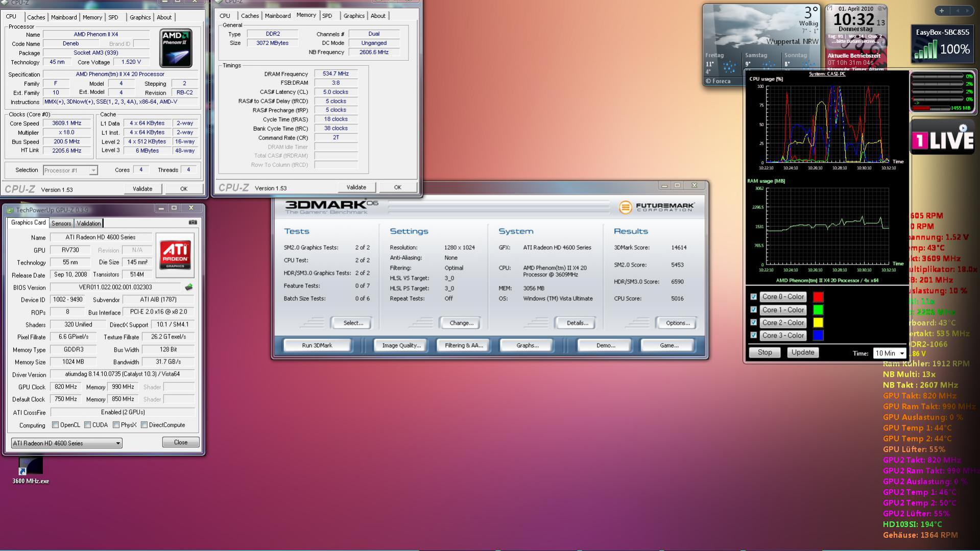
Task: Open Filtering & AA settings in 3DMark06
Action: click(x=464, y=346)
